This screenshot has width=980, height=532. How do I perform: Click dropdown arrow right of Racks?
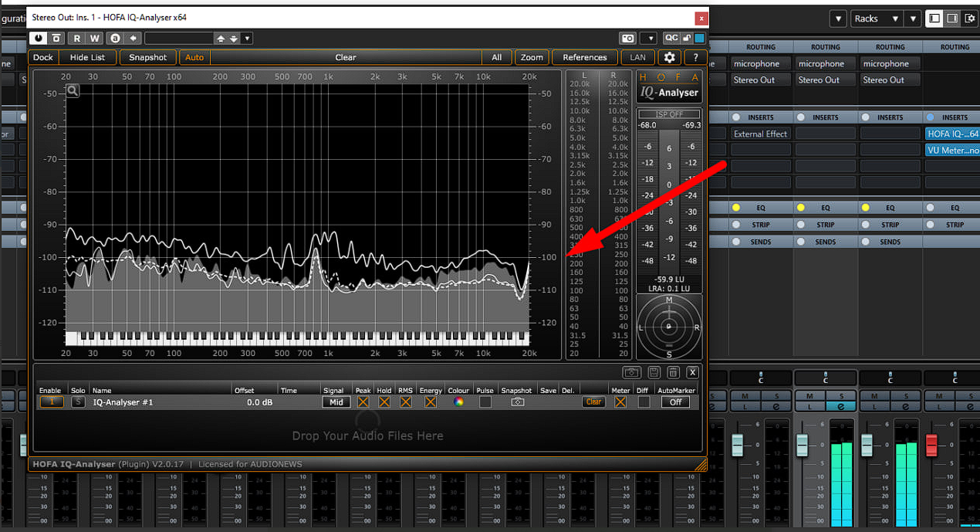[x=912, y=19]
